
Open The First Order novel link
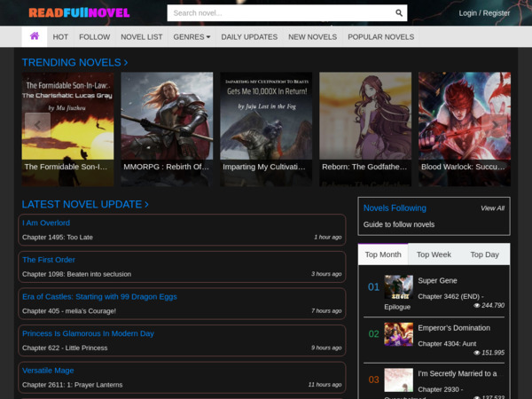(x=49, y=260)
